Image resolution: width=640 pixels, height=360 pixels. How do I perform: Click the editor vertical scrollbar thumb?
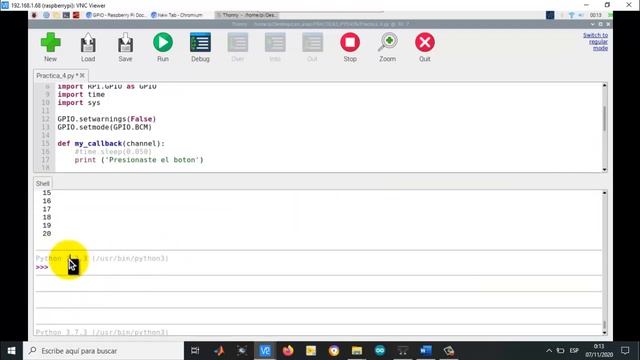pos(604,119)
